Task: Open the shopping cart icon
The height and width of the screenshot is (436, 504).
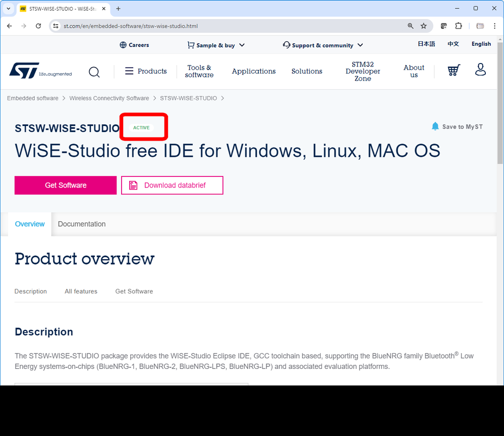Action: point(454,70)
